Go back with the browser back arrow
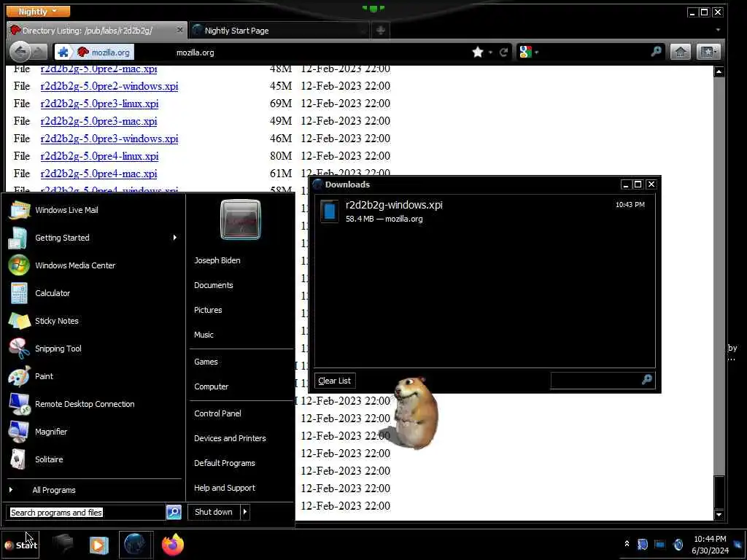This screenshot has width=747, height=560. (x=20, y=52)
